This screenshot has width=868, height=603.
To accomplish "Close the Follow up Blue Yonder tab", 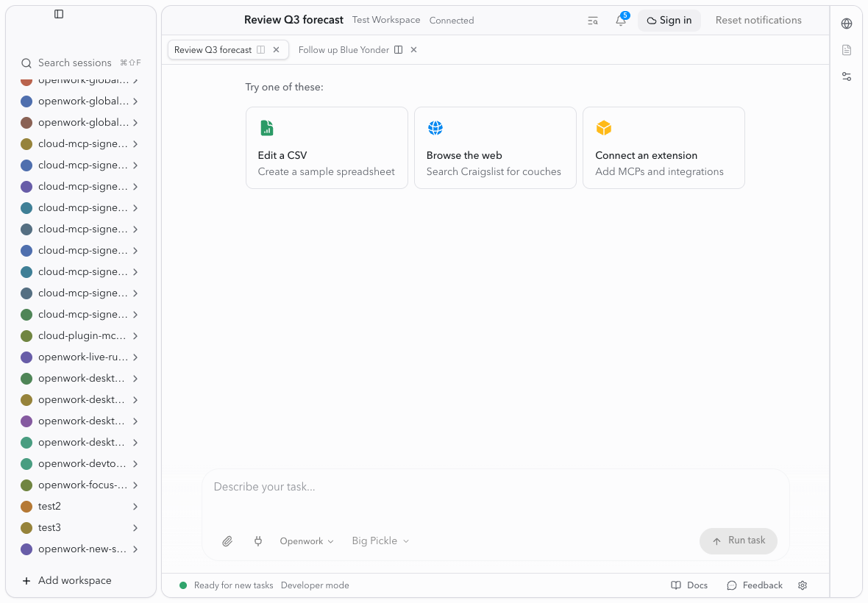I will click(413, 50).
